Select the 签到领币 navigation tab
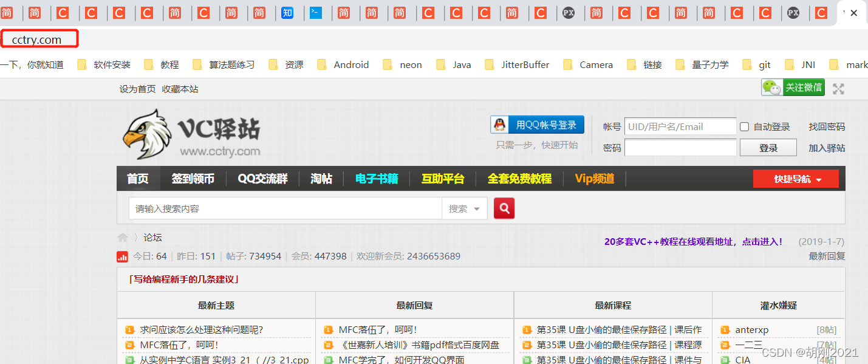868x364 pixels. click(193, 179)
